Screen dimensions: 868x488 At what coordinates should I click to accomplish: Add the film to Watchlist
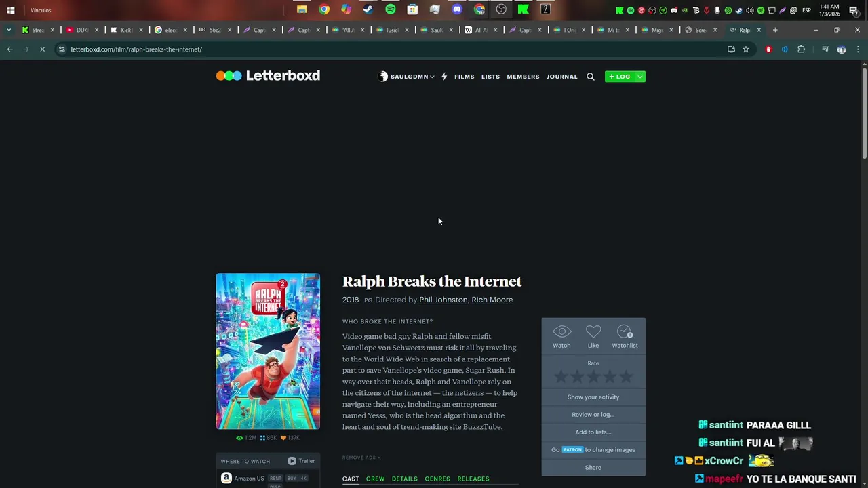625,336
